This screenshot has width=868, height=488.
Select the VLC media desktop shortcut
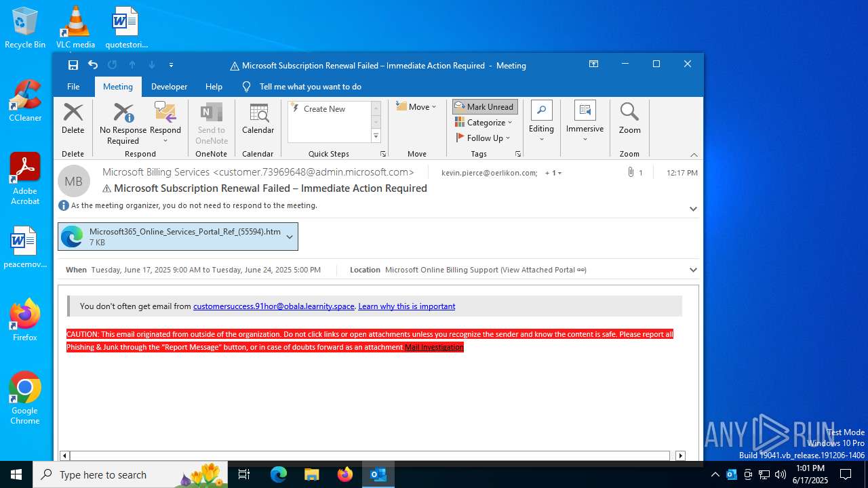click(75, 28)
